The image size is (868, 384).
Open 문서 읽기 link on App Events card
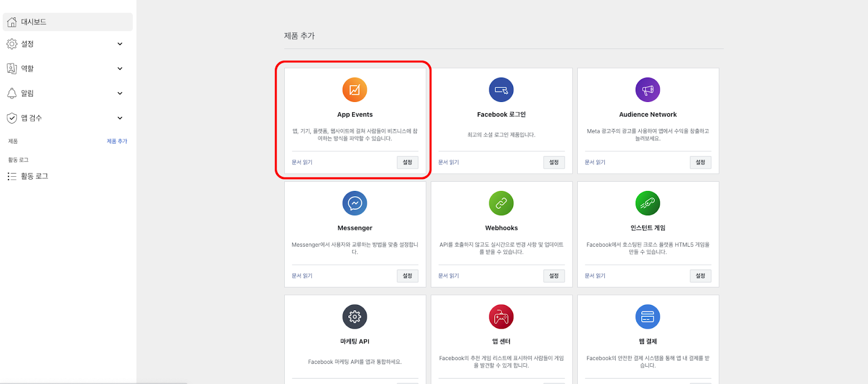click(x=302, y=162)
